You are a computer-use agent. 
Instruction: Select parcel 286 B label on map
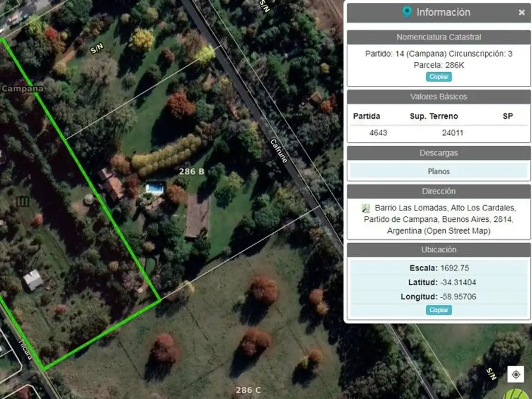[192, 171]
